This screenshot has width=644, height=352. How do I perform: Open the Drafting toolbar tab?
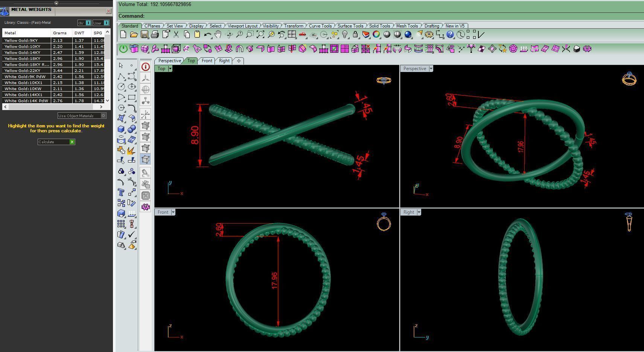pyautogui.click(x=432, y=26)
